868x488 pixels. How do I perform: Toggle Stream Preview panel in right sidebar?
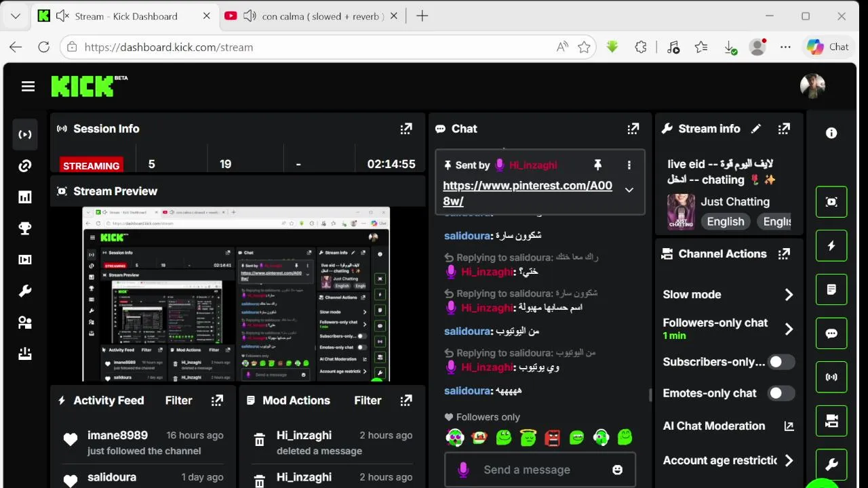(x=831, y=202)
